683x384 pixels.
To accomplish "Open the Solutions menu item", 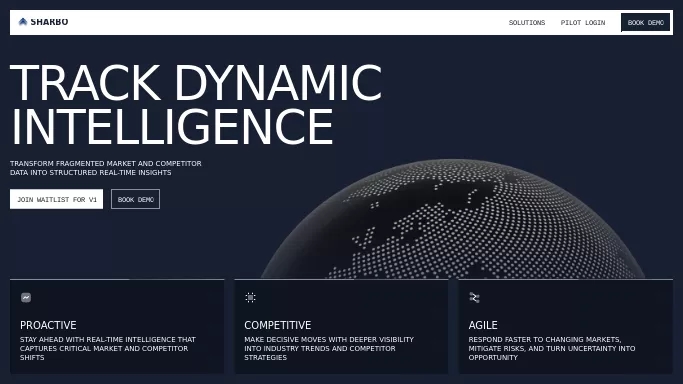I will tap(527, 23).
